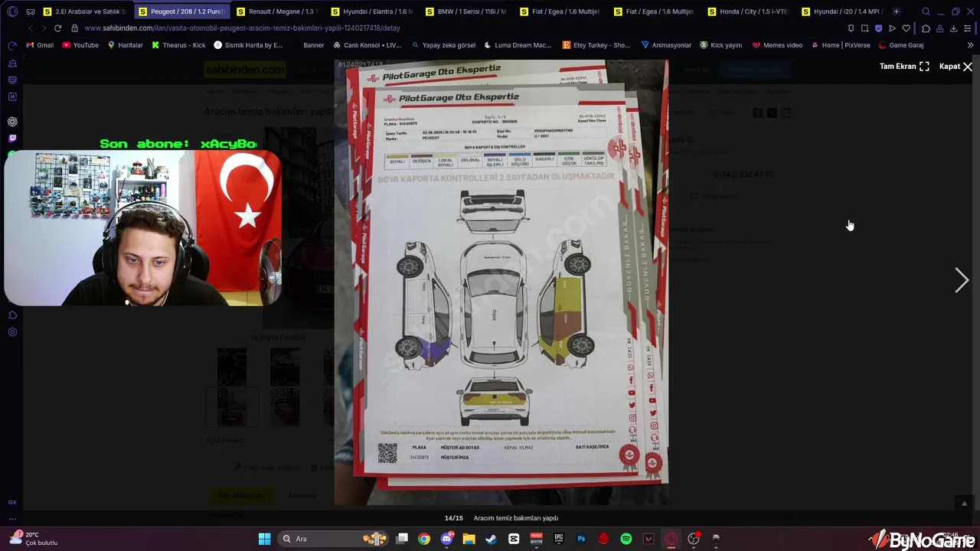Open File Explorer from taskbar

(469, 539)
